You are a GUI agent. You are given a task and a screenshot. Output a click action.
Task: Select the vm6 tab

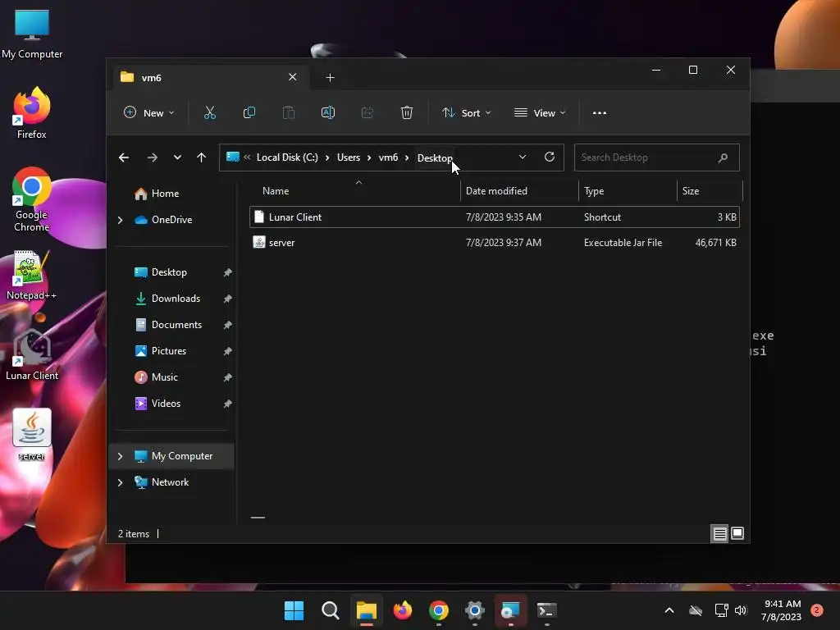click(210, 77)
